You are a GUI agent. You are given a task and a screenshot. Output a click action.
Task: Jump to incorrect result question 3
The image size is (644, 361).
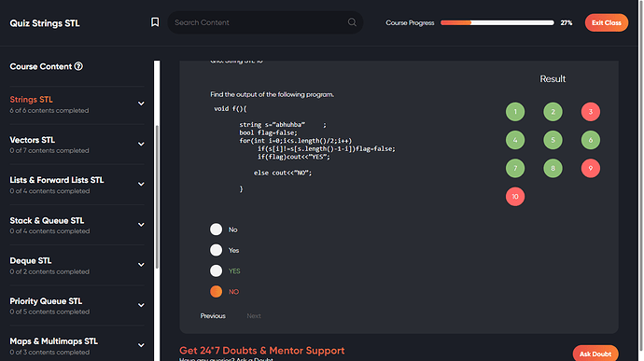tap(591, 112)
